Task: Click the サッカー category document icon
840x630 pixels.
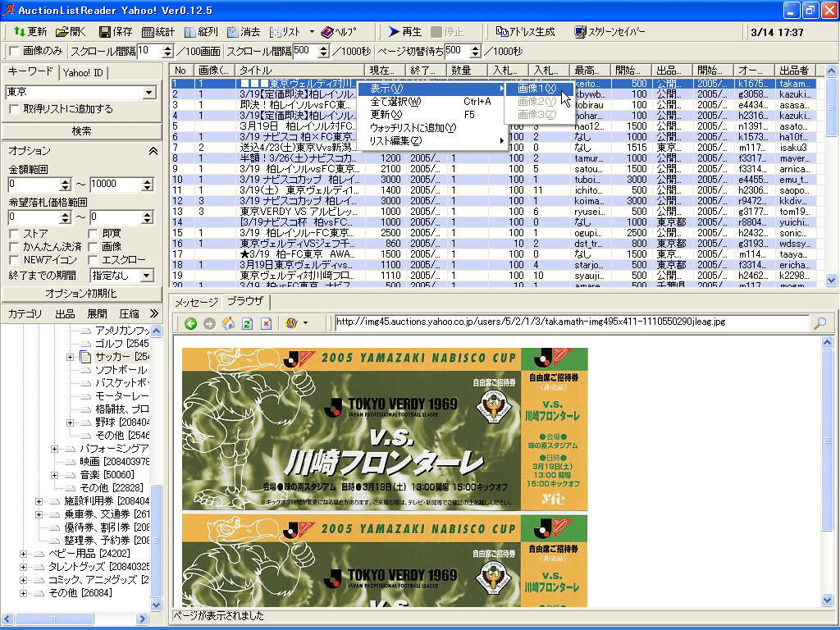Action: (x=85, y=357)
